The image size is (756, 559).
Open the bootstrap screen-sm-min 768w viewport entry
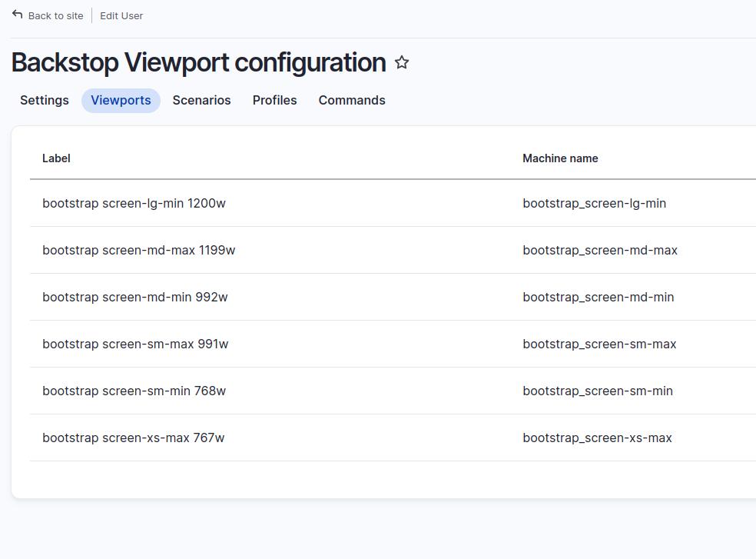[x=134, y=391]
